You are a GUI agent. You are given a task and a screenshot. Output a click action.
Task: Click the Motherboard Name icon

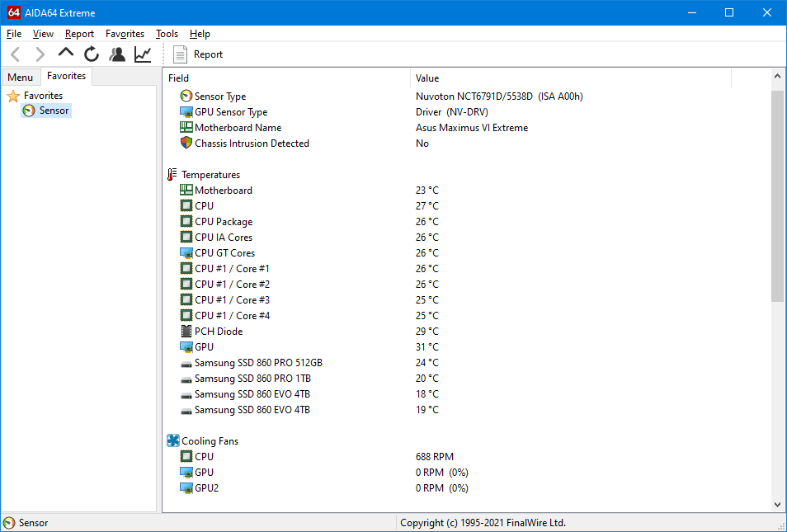click(x=186, y=128)
